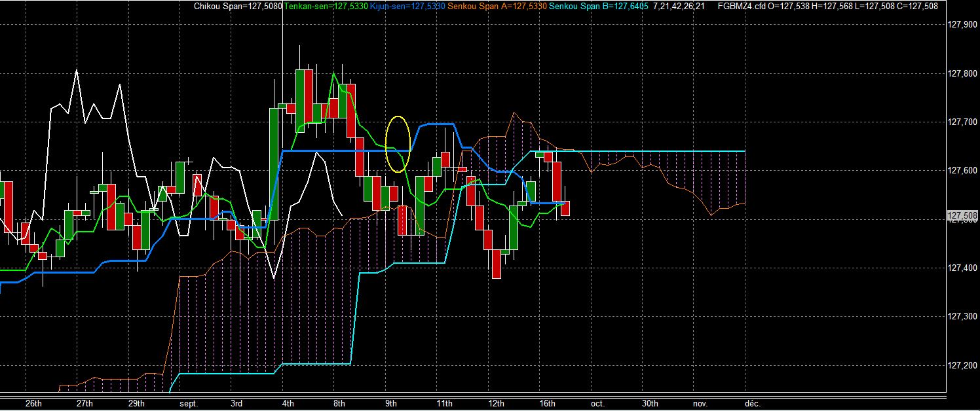Click the déc. month label
980x411 pixels.
(752, 403)
